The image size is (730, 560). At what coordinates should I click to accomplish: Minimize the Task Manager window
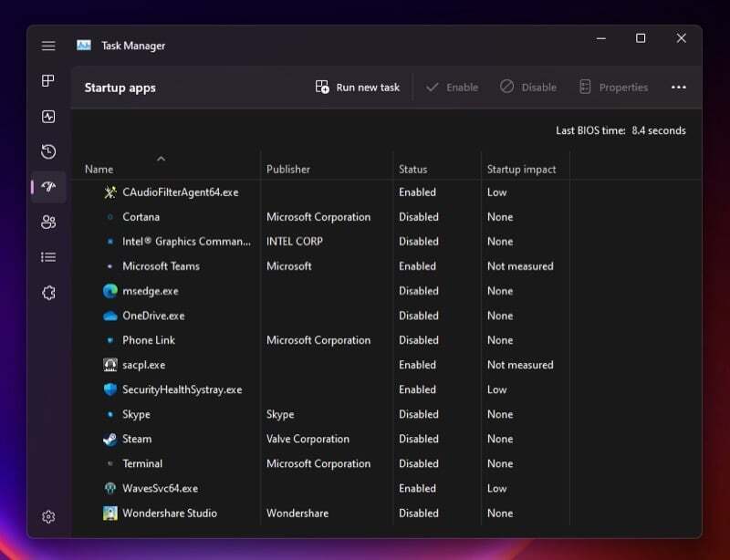tap(601, 38)
